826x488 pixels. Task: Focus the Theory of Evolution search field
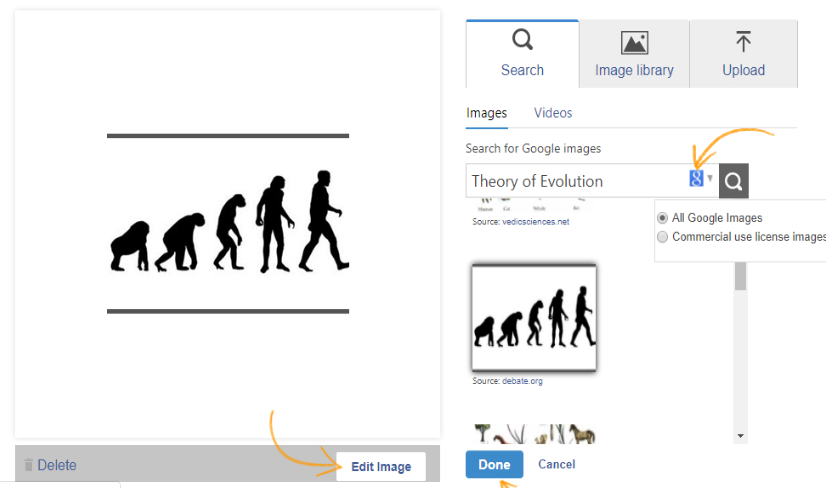tap(575, 181)
